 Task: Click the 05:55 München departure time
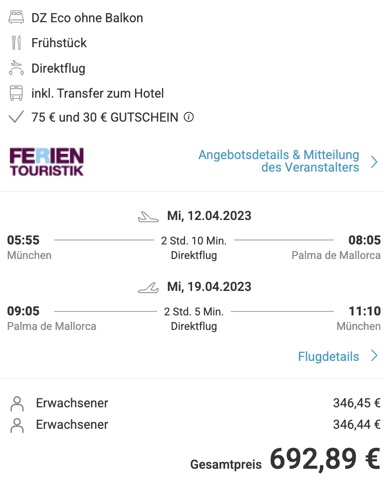click(x=23, y=240)
